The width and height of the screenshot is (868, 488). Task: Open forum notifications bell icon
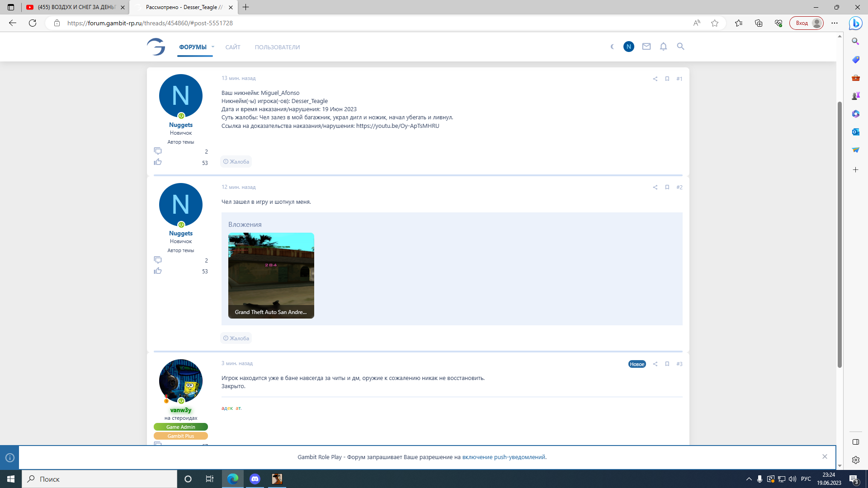[663, 47]
